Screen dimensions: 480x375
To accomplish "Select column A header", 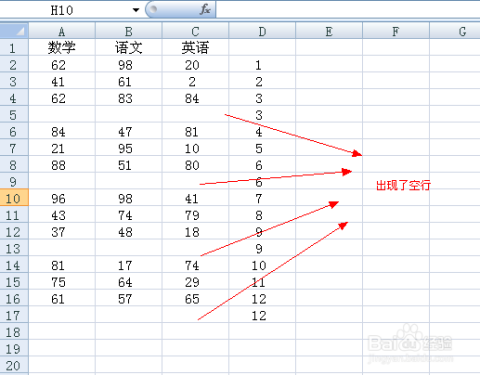I will pos(62,31).
